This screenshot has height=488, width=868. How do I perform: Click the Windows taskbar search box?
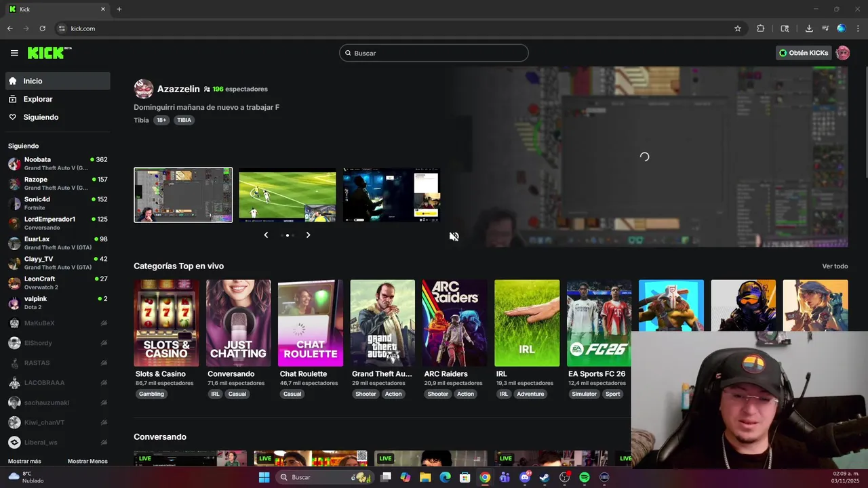325,477
